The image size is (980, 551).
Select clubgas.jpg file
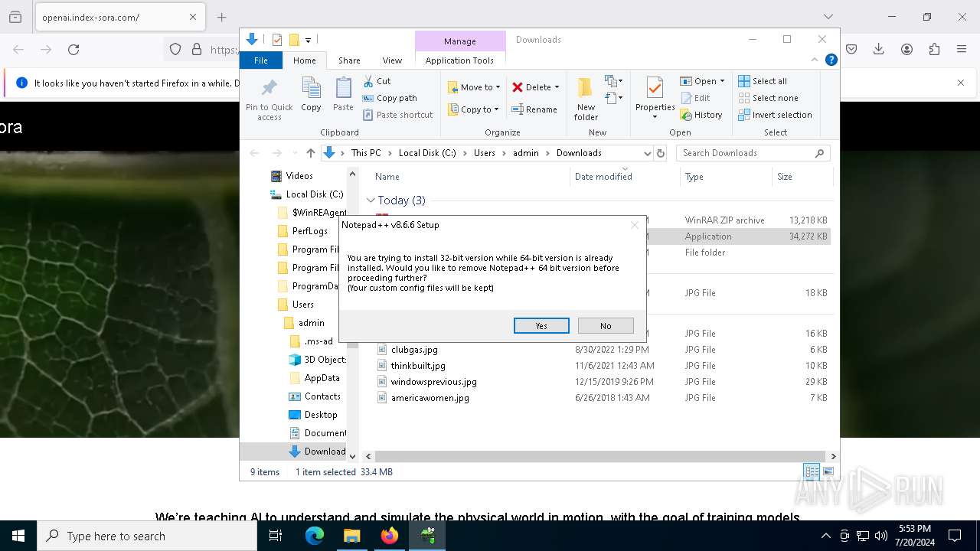click(414, 350)
